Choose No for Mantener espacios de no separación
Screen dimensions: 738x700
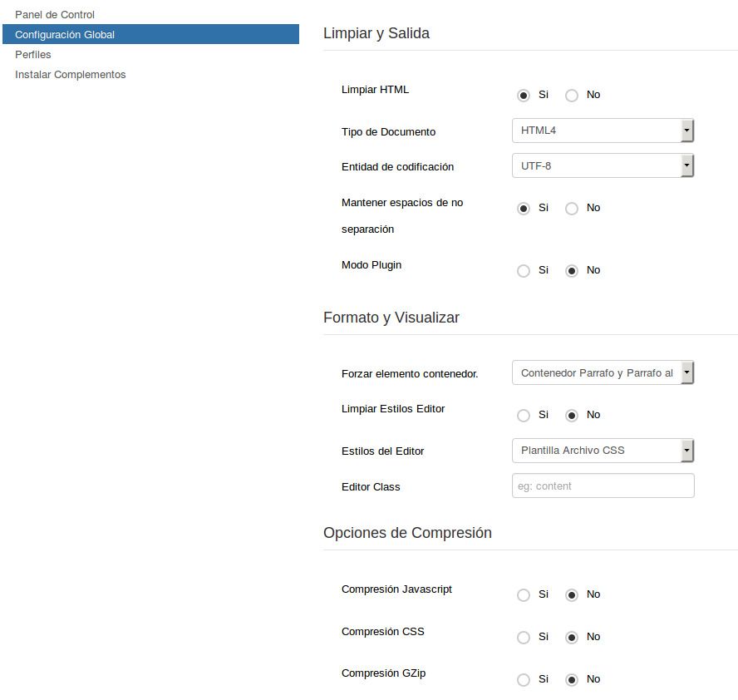point(572,209)
